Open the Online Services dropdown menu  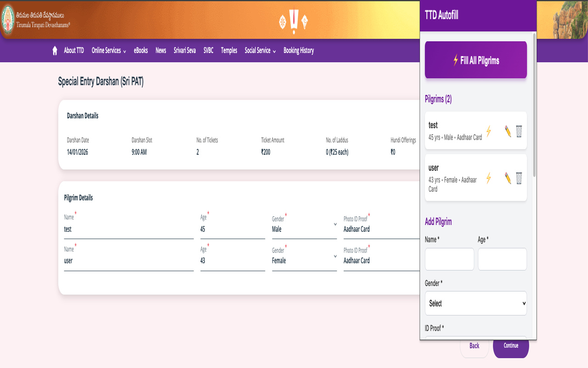pos(109,51)
